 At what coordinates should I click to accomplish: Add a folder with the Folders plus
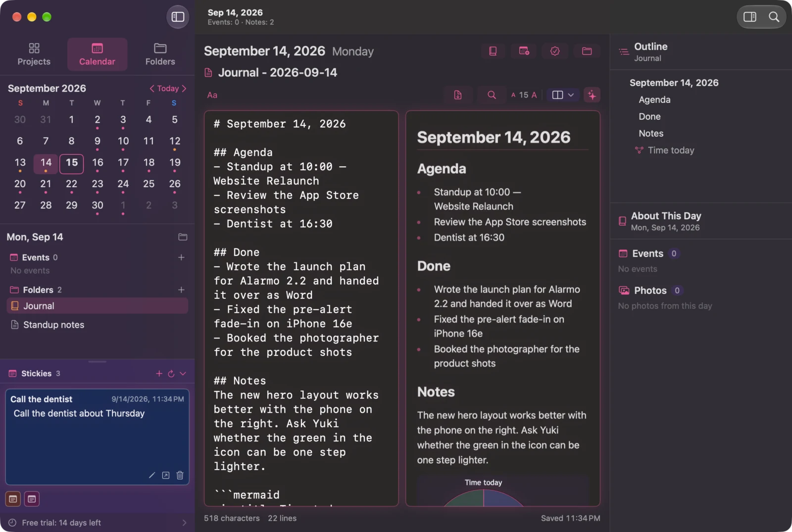coord(181,290)
